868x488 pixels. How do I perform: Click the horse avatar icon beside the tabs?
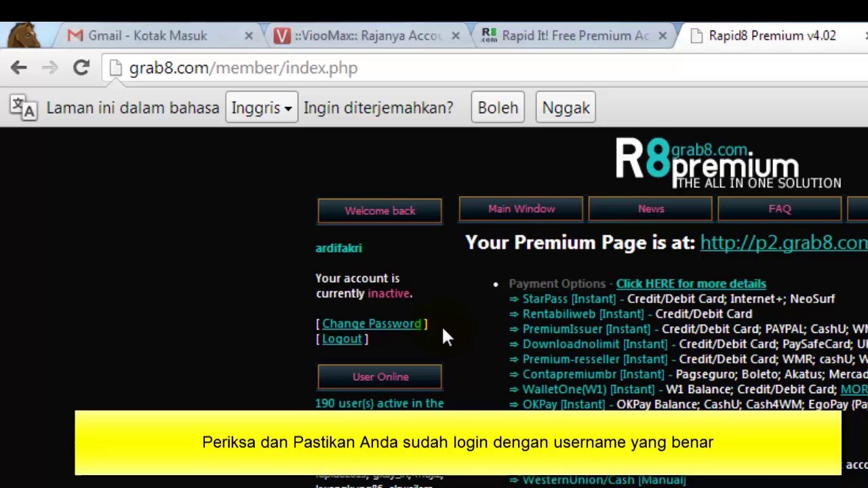click(24, 35)
